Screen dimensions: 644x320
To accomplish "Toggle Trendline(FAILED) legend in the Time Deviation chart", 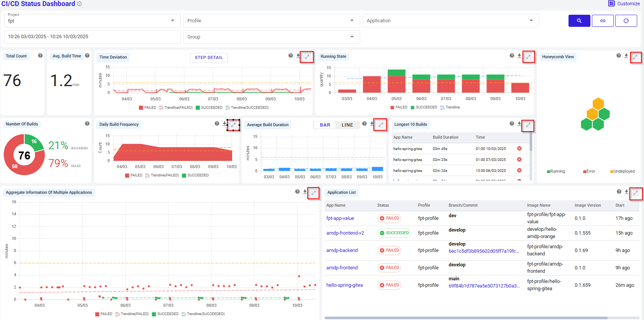I will 176,108.
